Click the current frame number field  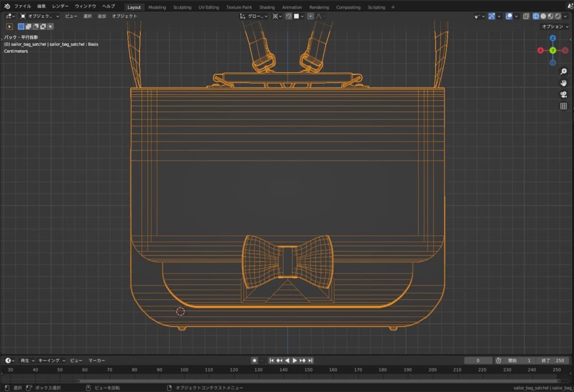coord(478,361)
